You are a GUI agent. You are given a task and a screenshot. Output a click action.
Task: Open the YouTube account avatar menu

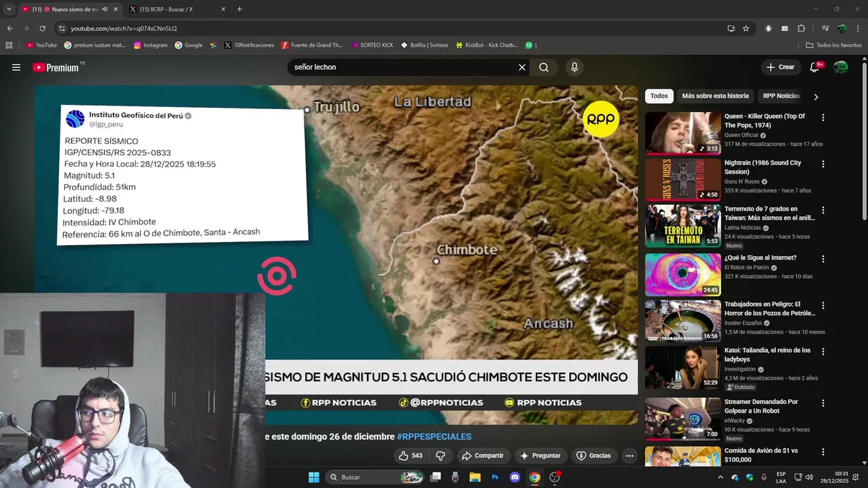click(840, 67)
